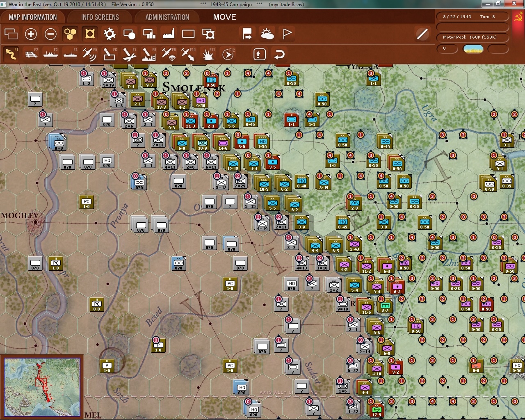Open the ADMINISTRATION tab

click(167, 17)
